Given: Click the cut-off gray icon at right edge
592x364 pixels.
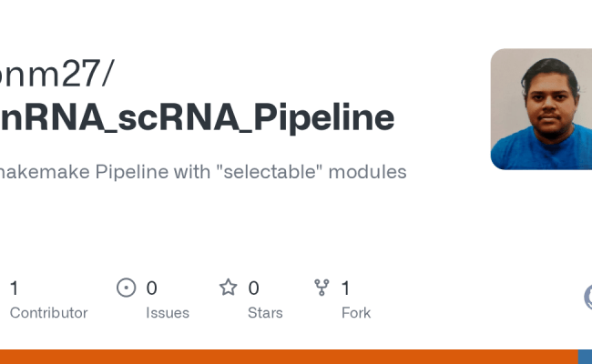Looking at the screenshot, I should pyautogui.click(x=587, y=297).
